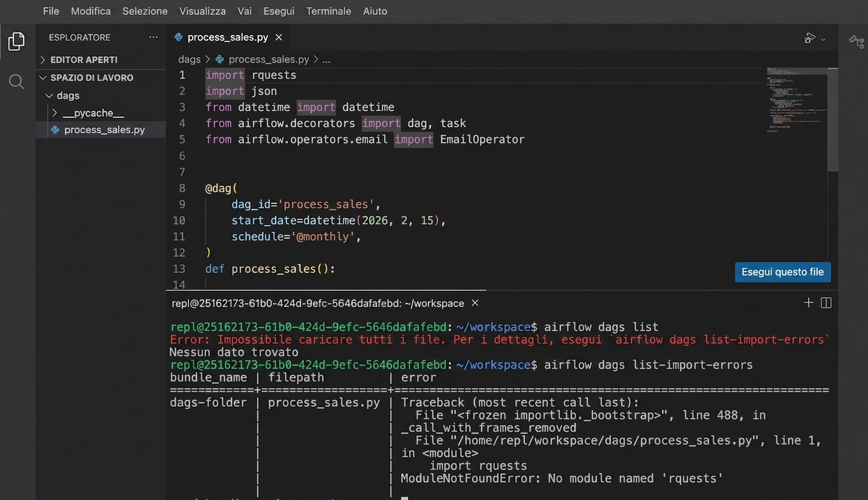Open the Visualizza menu
Screen dimensions: 868x500
[203, 11]
